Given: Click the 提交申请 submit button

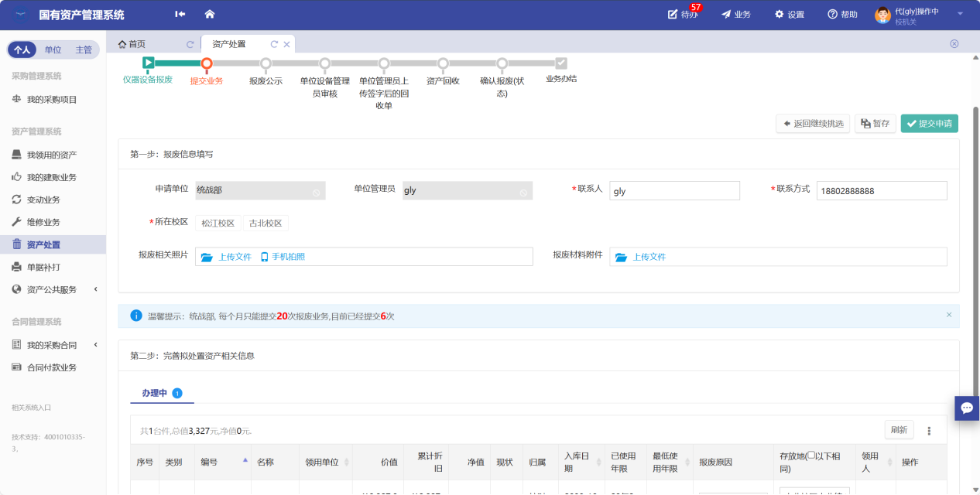Looking at the screenshot, I should click(929, 124).
